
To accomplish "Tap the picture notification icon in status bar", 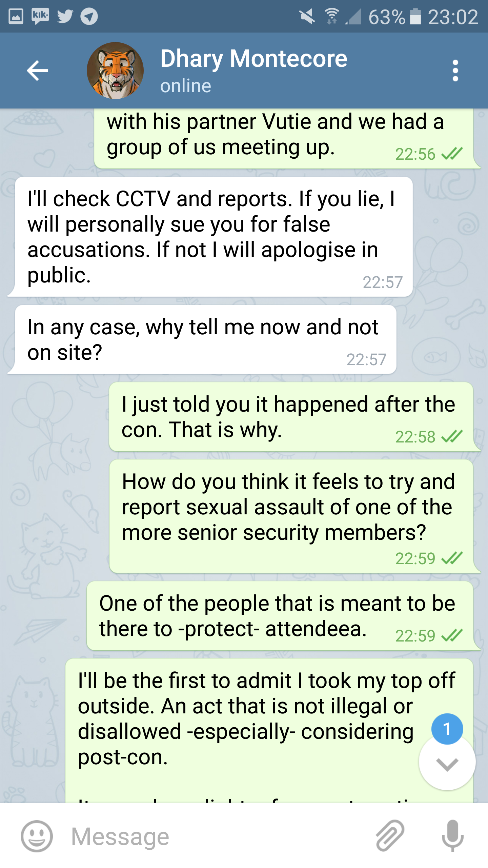I will click(x=16, y=16).
